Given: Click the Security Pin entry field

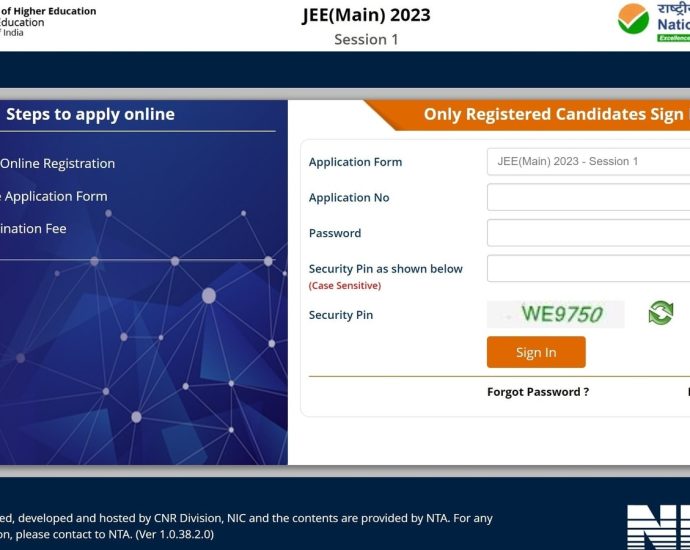Looking at the screenshot, I should tap(588, 269).
